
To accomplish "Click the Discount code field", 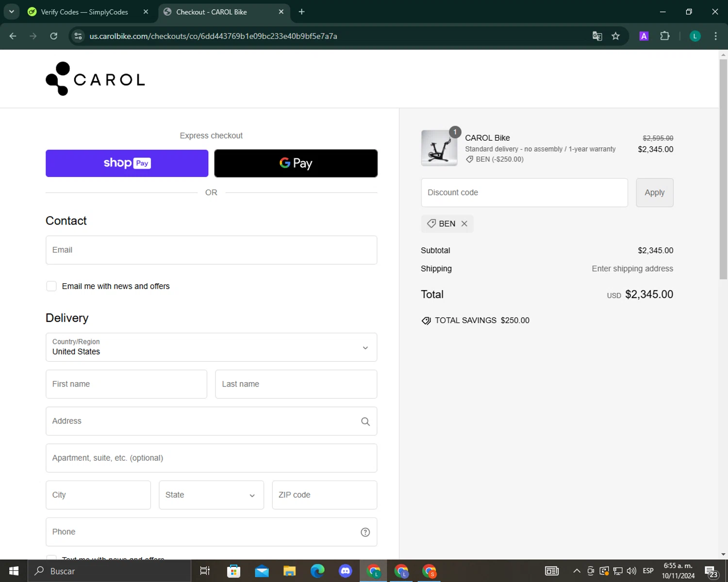I will click(524, 193).
